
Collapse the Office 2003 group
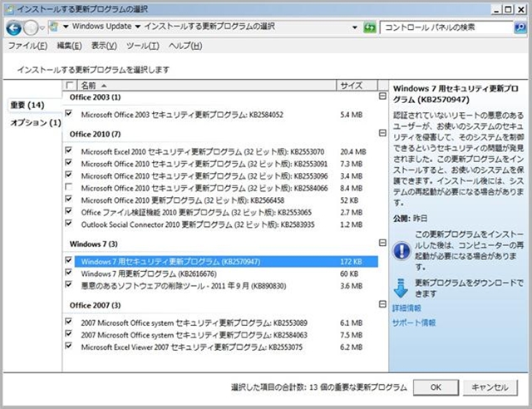[382, 96]
